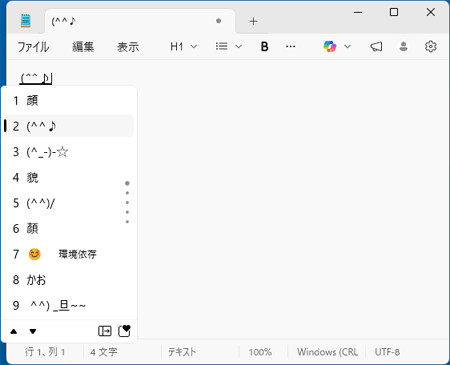
Task: Click the bulleted list icon
Action: [x=221, y=46]
